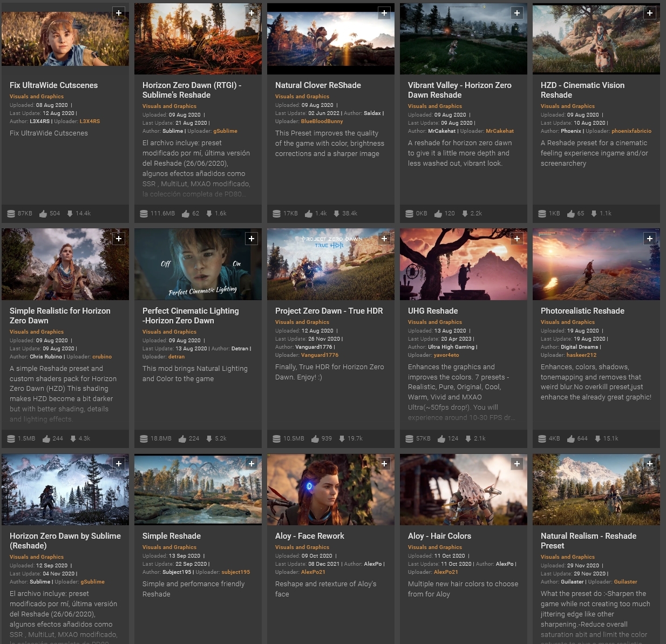The height and width of the screenshot is (644, 666).
Task: Visit uploader crubino profile link
Action: pyautogui.click(x=102, y=357)
